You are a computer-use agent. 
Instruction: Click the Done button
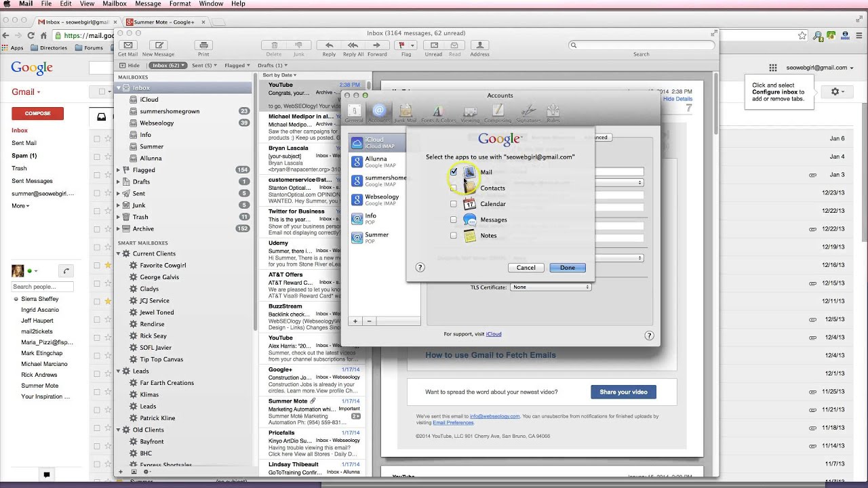click(x=568, y=268)
